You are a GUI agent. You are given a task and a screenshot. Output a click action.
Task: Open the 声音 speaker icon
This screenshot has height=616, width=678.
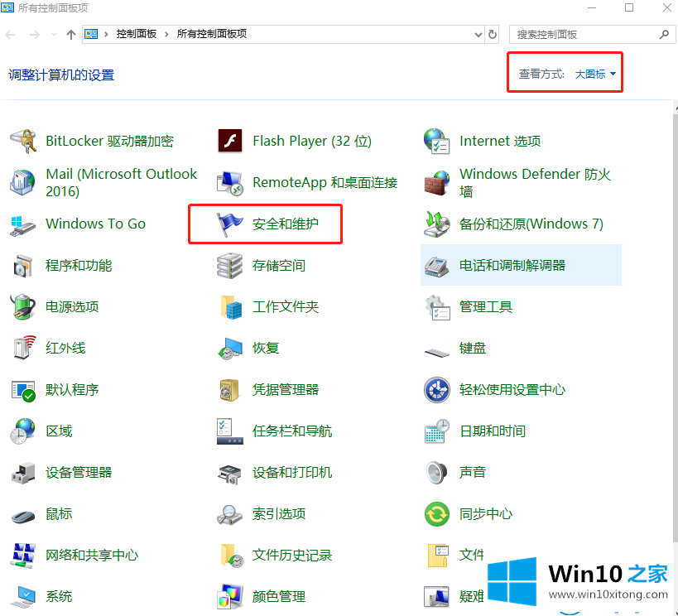[437, 473]
